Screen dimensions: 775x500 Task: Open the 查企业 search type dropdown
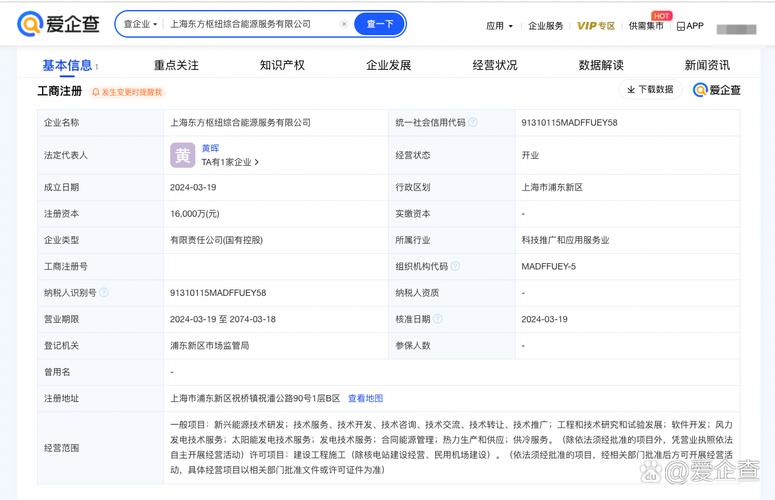pos(140,24)
